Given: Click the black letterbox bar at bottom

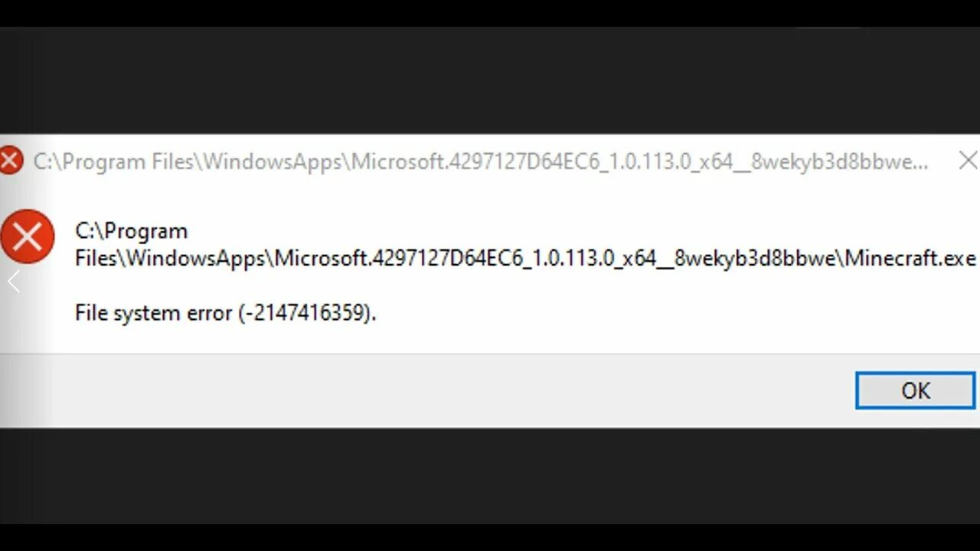Looking at the screenshot, I should [490, 537].
